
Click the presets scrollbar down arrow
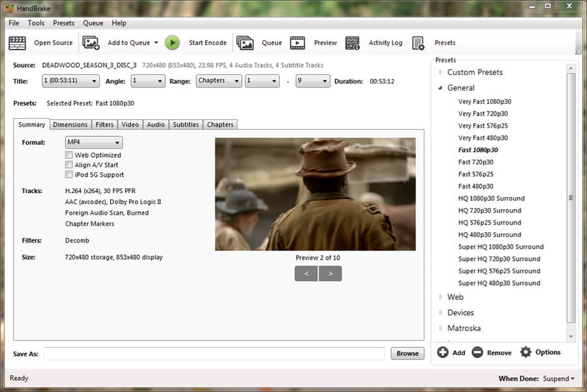click(571, 336)
